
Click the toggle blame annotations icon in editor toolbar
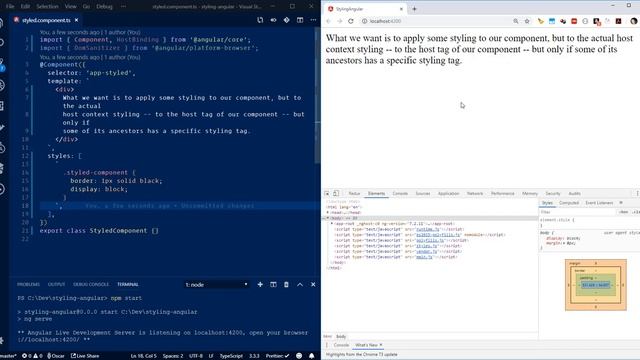pos(273,20)
